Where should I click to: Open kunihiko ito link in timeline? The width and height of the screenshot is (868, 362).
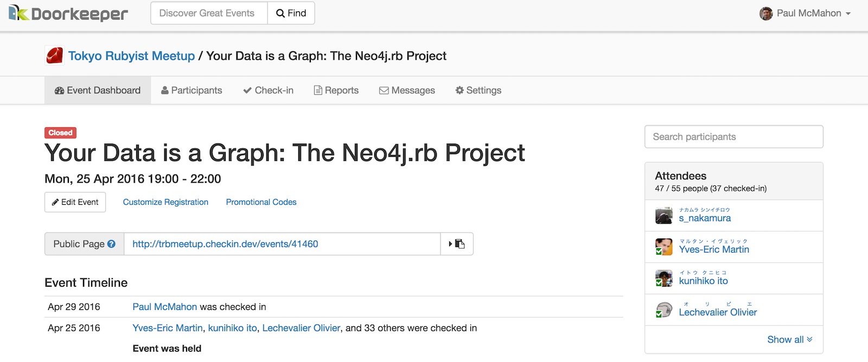tap(233, 328)
